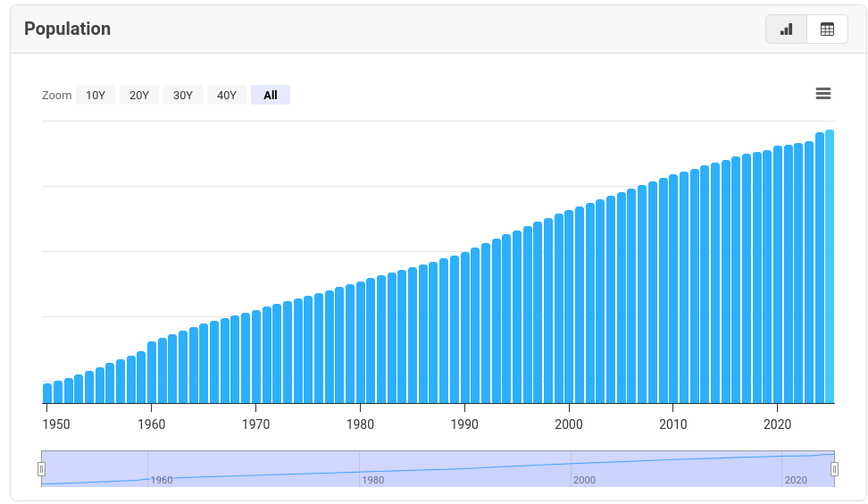Open the chart hamburger menu
868x504 pixels.
(x=823, y=94)
